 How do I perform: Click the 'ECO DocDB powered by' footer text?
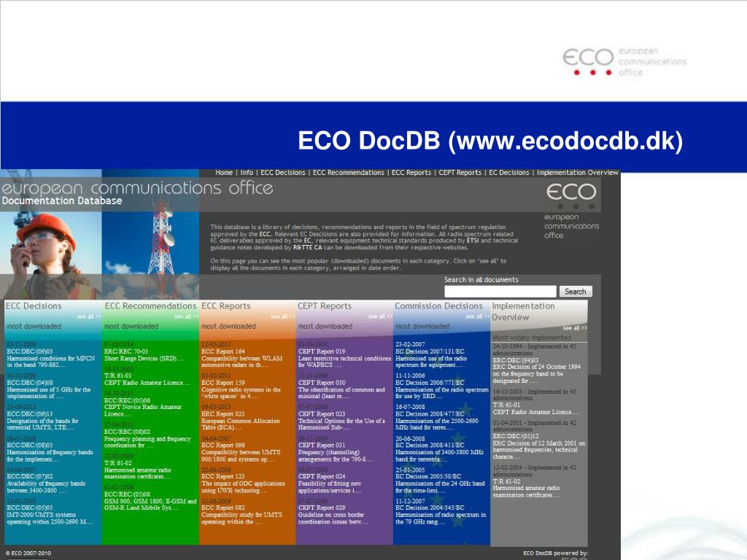[x=555, y=553]
